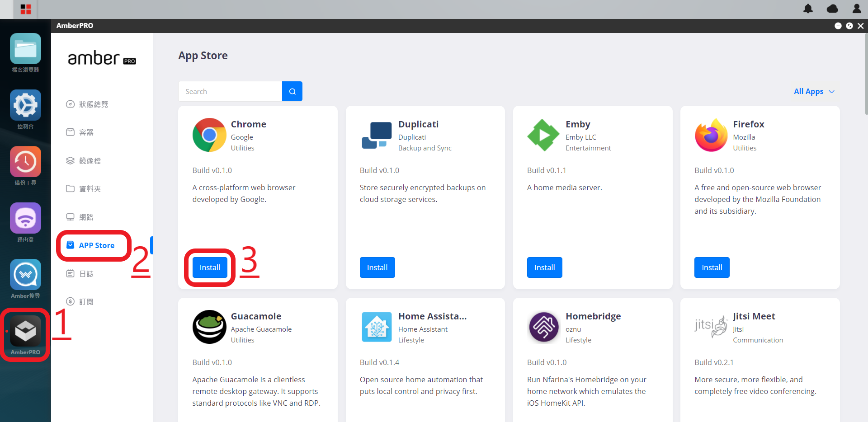The width and height of the screenshot is (868, 422).
Task: Focus the App Store search field
Action: tap(230, 91)
